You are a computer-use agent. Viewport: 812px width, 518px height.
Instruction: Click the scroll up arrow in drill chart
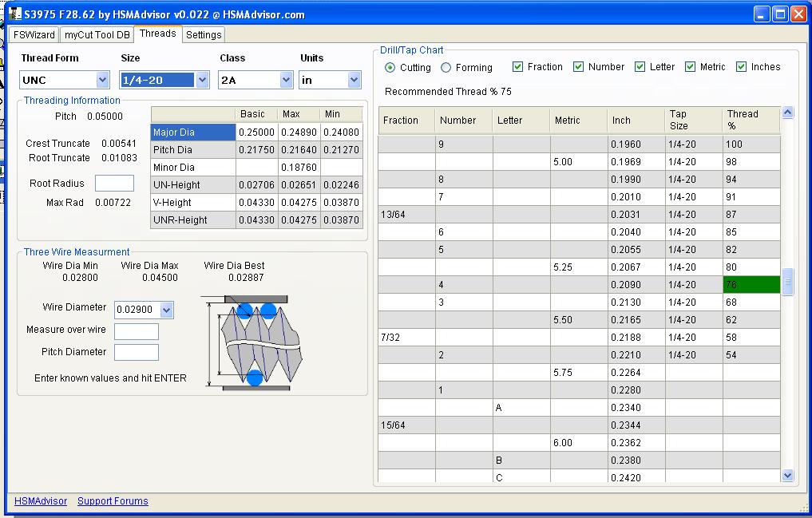click(788, 113)
